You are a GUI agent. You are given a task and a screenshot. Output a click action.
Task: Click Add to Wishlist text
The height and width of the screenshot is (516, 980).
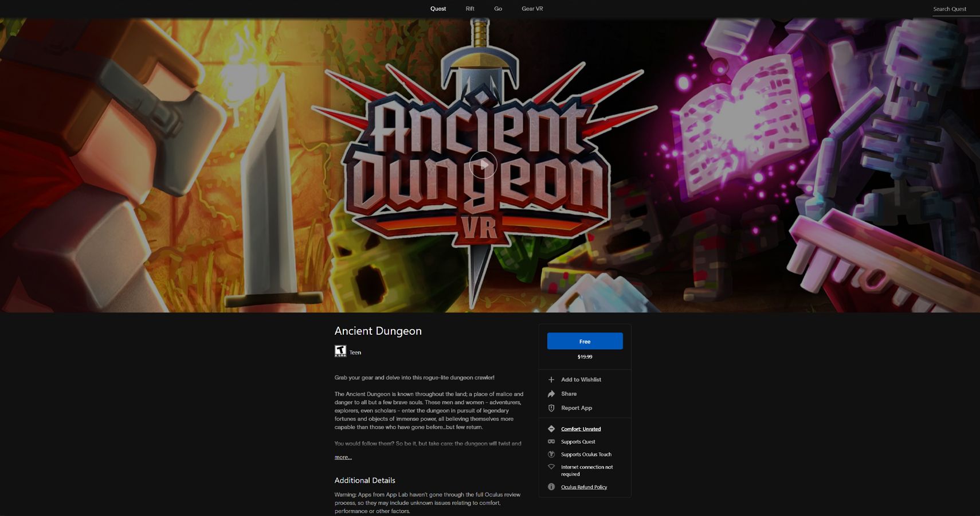pyautogui.click(x=581, y=380)
